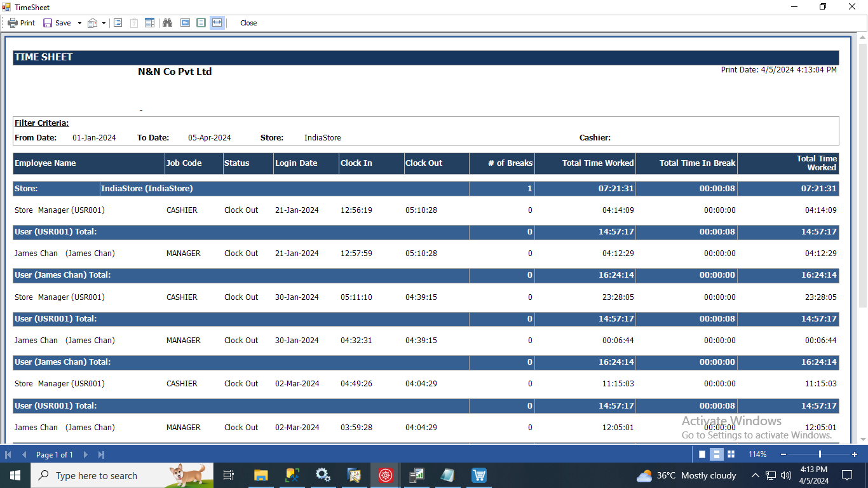Open the red target app on taskbar
This screenshot has width=868, height=488.
click(385, 475)
